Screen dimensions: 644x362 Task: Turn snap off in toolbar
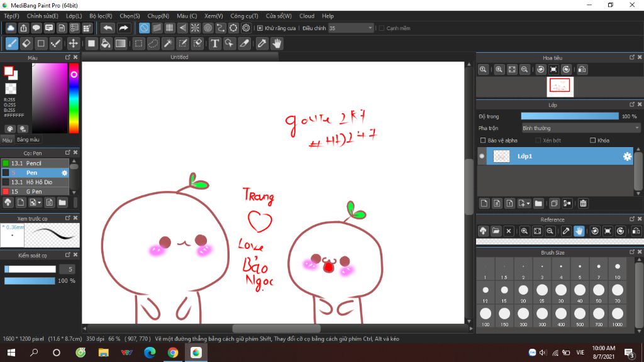point(144,28)
